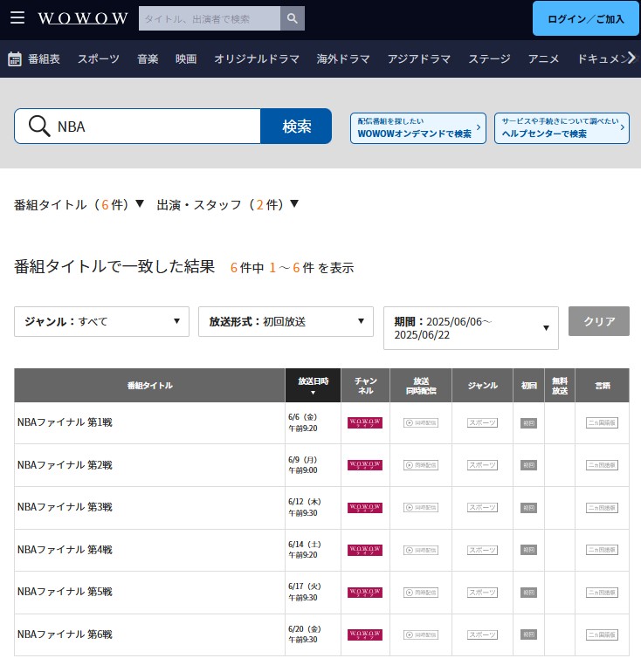The image size is (641, 672).
Task: Click WOWOW channel logo for NBAファイナル 第1戦
Action: [365, 423]
